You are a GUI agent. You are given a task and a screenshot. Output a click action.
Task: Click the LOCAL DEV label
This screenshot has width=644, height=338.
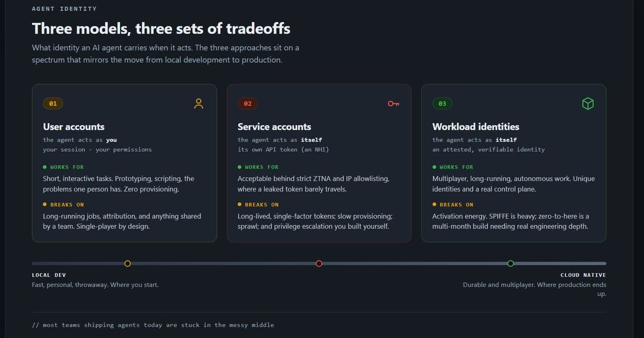[x=49, y=275]
